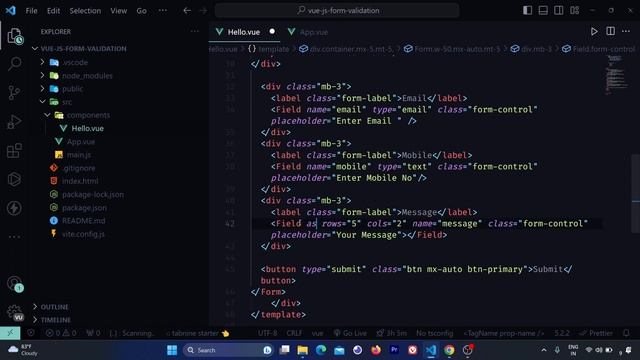Open the Search view in activity bar

click(15, 64)
